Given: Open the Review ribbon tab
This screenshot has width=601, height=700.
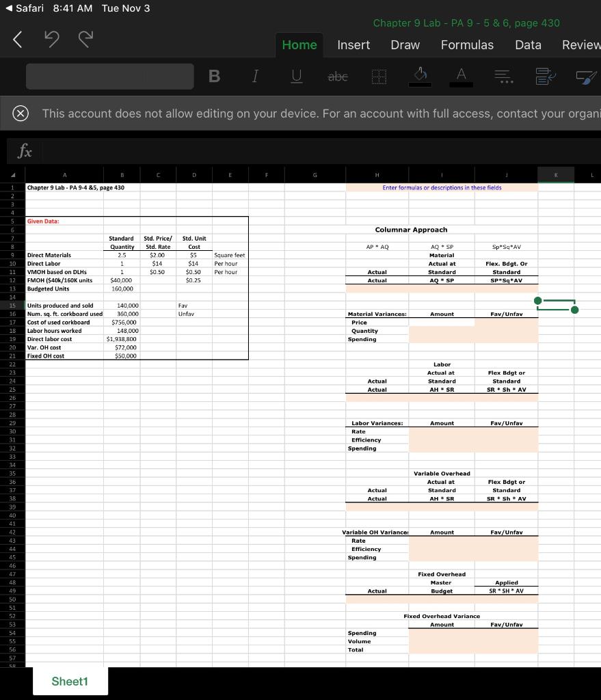Looking at the screenshot, I should pos(581,44).
